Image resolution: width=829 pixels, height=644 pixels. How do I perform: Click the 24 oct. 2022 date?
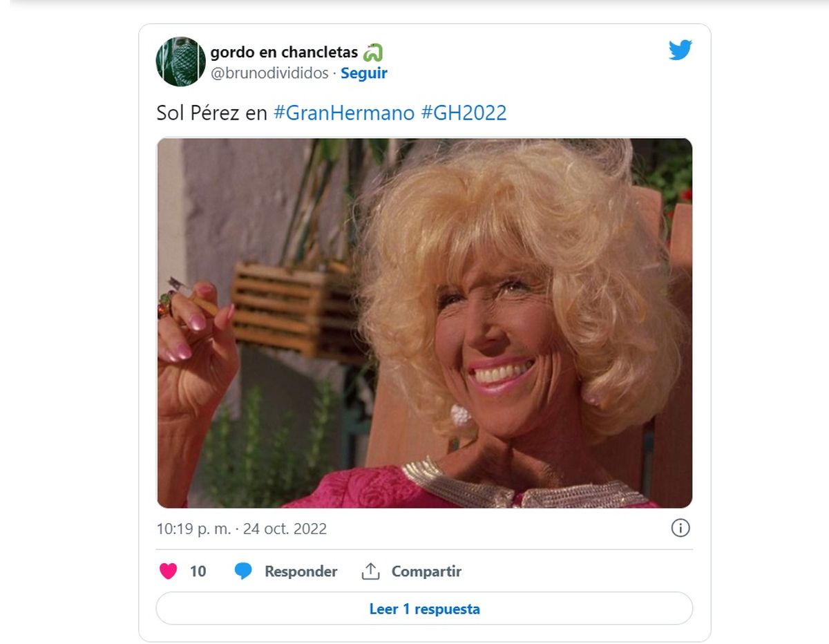tap(285, 529)
